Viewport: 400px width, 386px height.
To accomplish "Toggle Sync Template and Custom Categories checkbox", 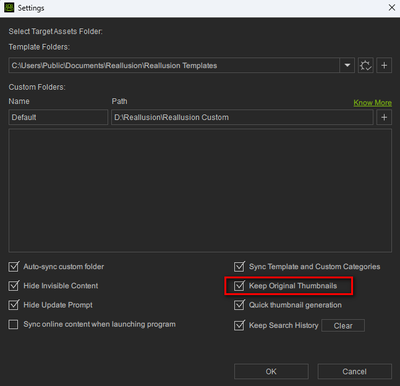I will (239, 267).
